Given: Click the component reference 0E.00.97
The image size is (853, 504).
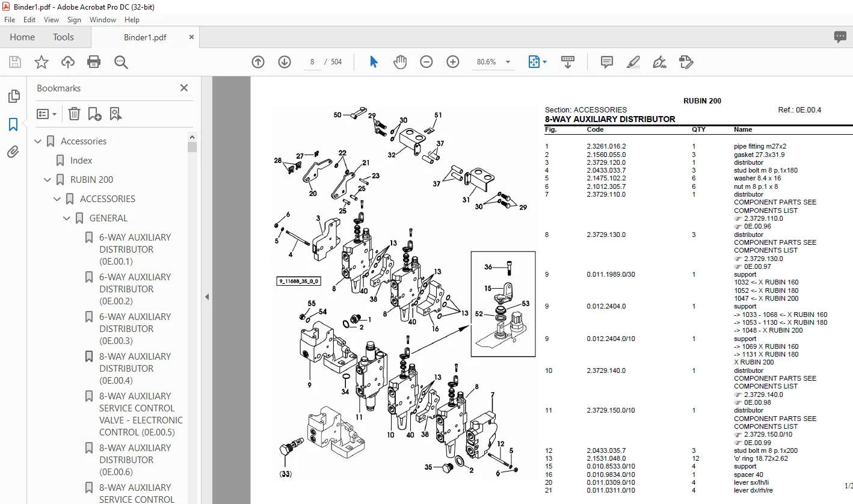Looking at the screenshot, I should point(757,266).
